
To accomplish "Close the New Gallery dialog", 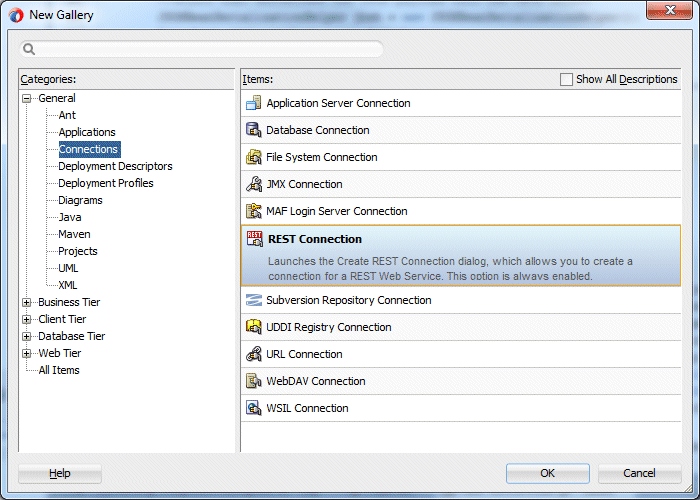I will tap(669, 10).
